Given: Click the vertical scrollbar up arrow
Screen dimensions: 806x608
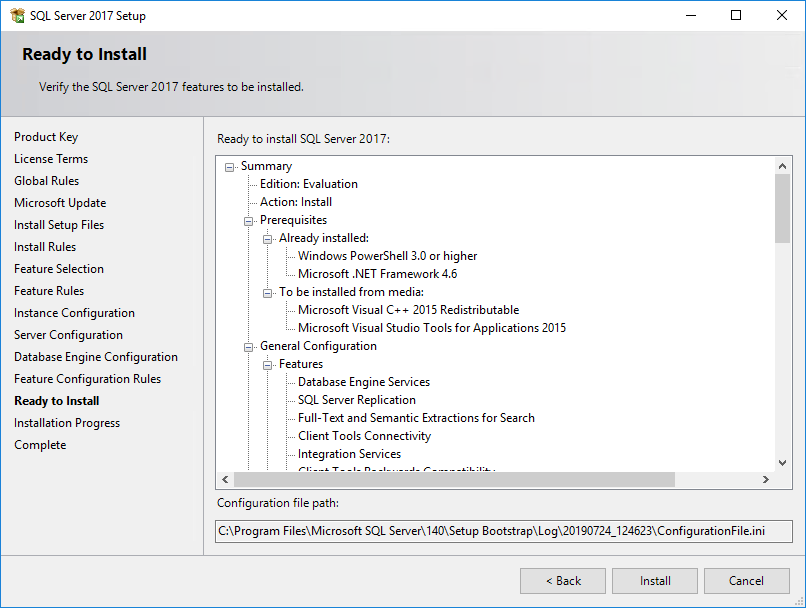Looking at the screenshot, I should point(782,165).
